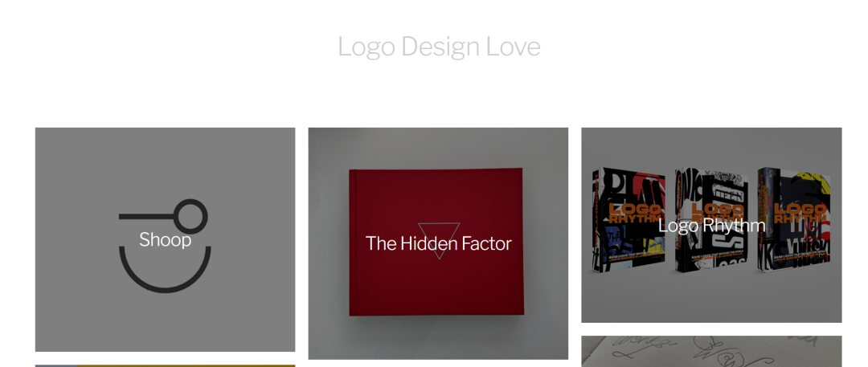
Task: Select the red book cover image
Action: click(x=436, y=242)
